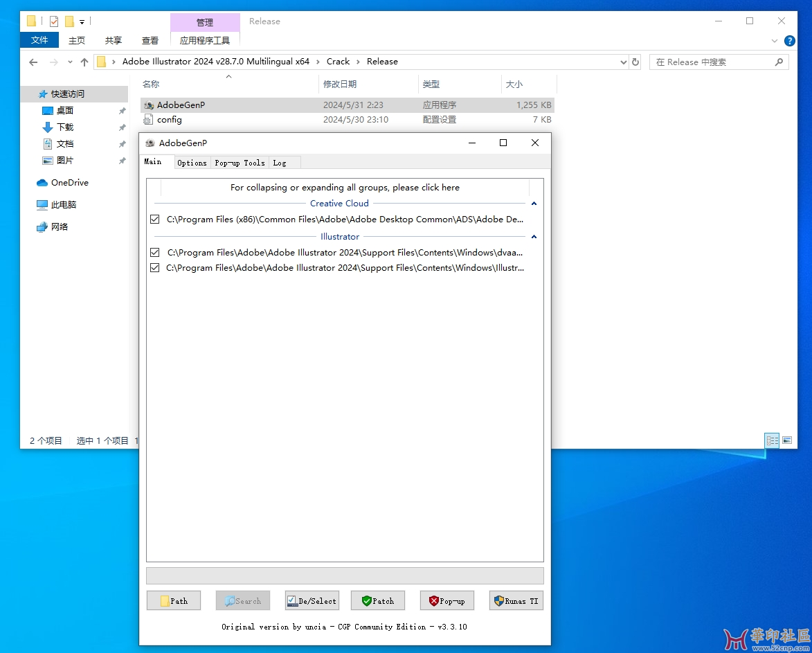Select the config file in Explorer
The image size is (812, 653).
[x=348, y=120]
